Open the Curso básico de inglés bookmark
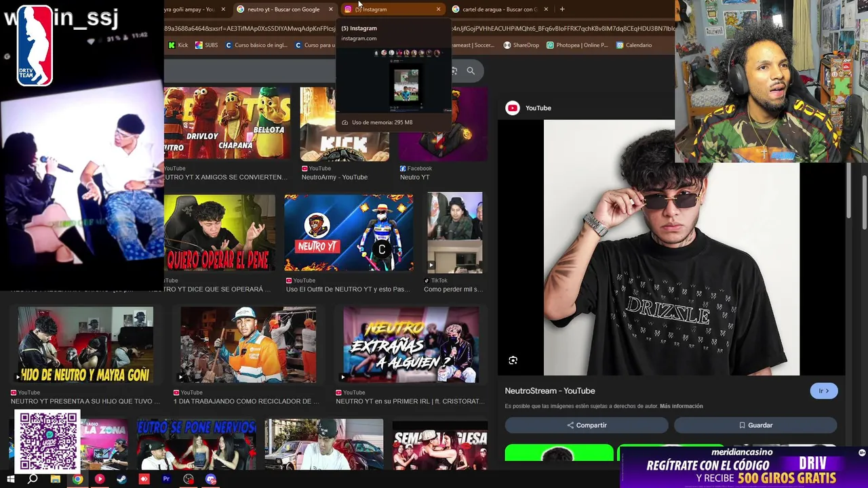Image resolution: width=868 pixels, height=488 pixels. (x=256, y=45)
